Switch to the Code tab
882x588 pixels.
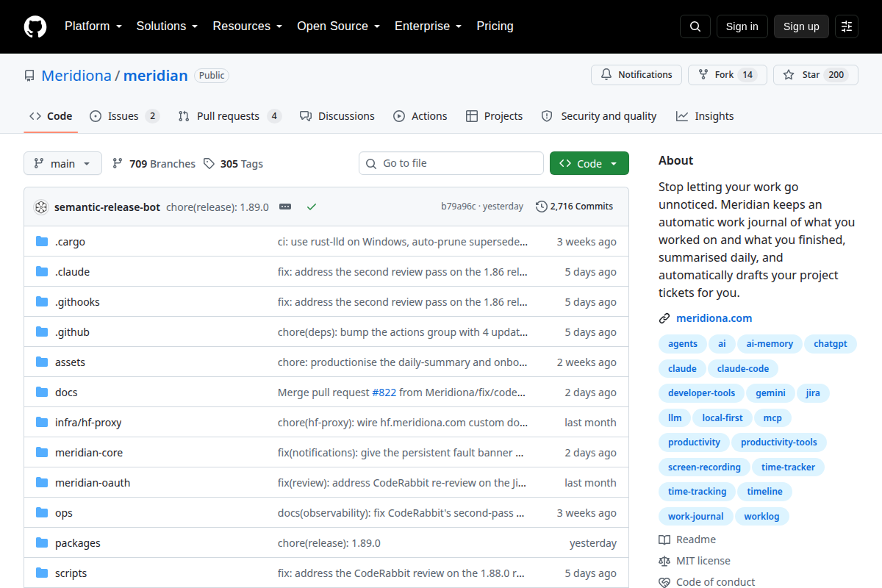pyautogui.click(x=51, y=116)
